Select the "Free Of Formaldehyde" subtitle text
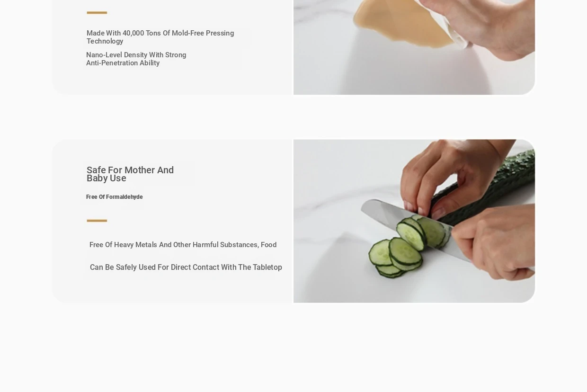This screenshot has height=392, width=587. click(x=115, y=197)
